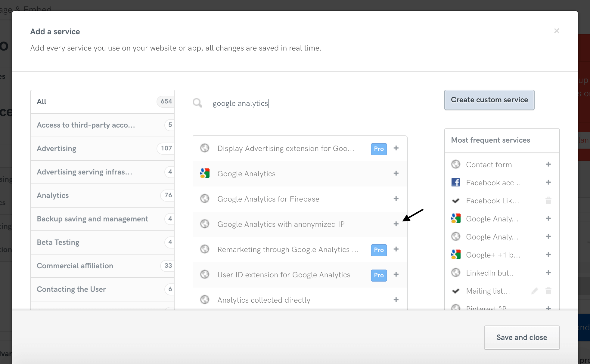590x364 pixels.
Task: Click Save and close
Action: tap(522, 337)
